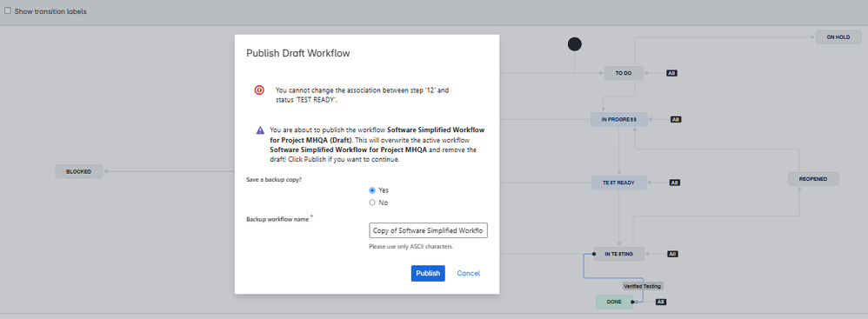Click the Verified Testing transition label
Viewport: 868px width, 319px height.
[x=642, y=286]
